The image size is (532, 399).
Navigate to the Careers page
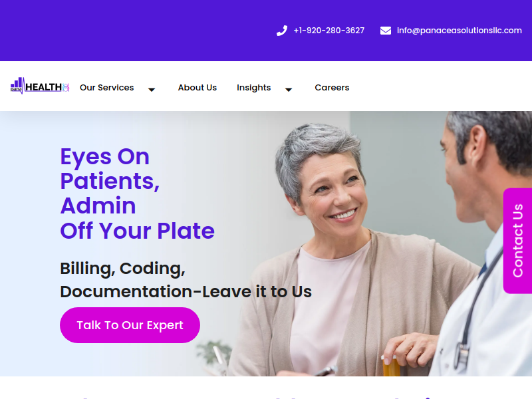click(332, 88)
